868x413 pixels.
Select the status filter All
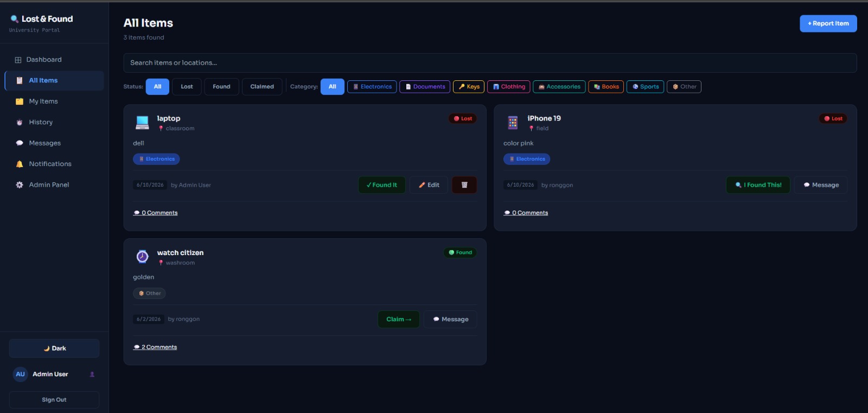(x=157, y=87)
